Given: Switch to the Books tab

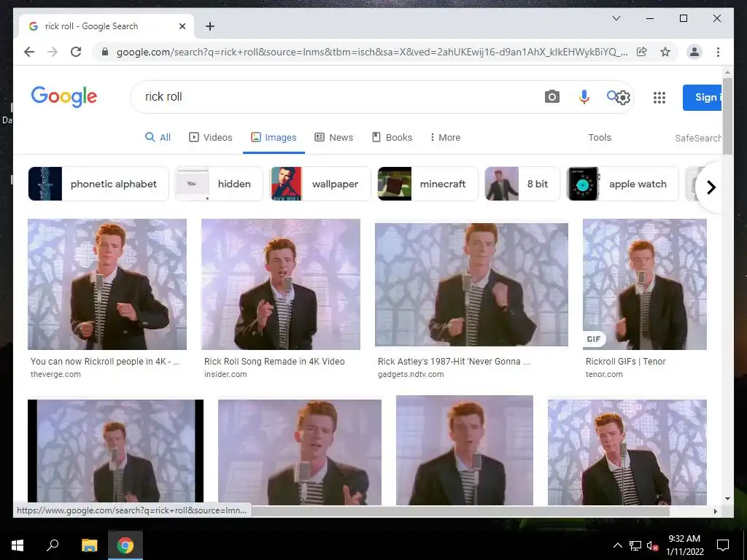Looking at the screenshot, I should 392,137.
